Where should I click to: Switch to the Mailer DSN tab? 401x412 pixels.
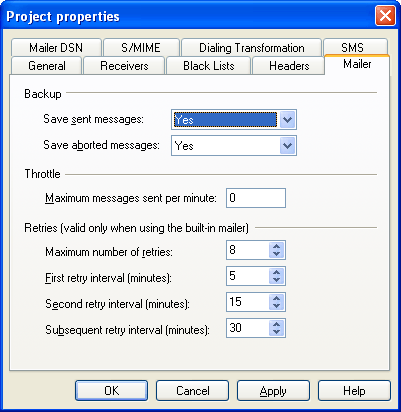click(x=56, y=48)
